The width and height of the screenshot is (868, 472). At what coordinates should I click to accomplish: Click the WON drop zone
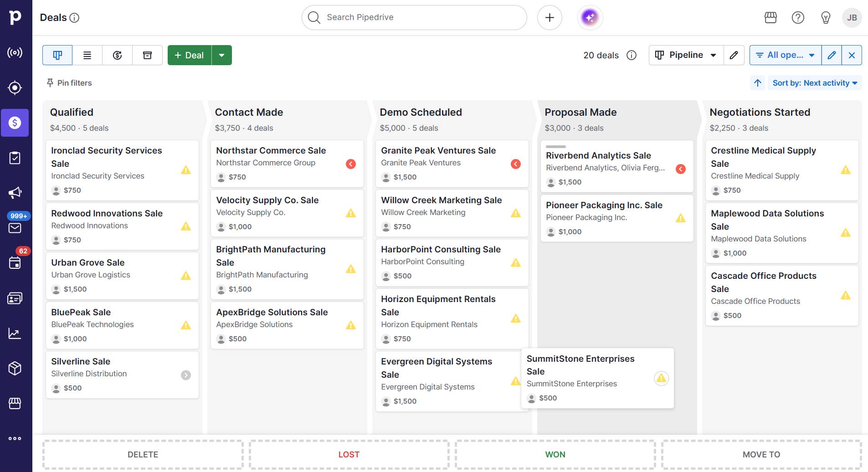pos(555,454)
